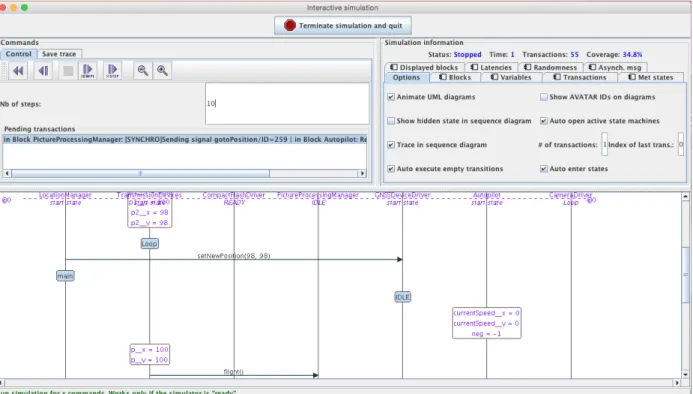693x394 pixels.
Task: Select the Options tab
Action: coord(406,77)
